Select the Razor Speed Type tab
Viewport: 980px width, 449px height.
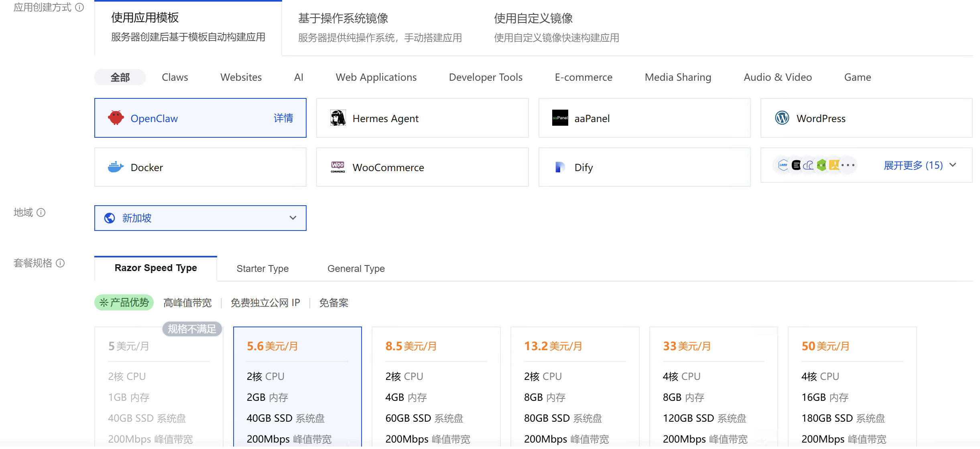coord(156,268)
